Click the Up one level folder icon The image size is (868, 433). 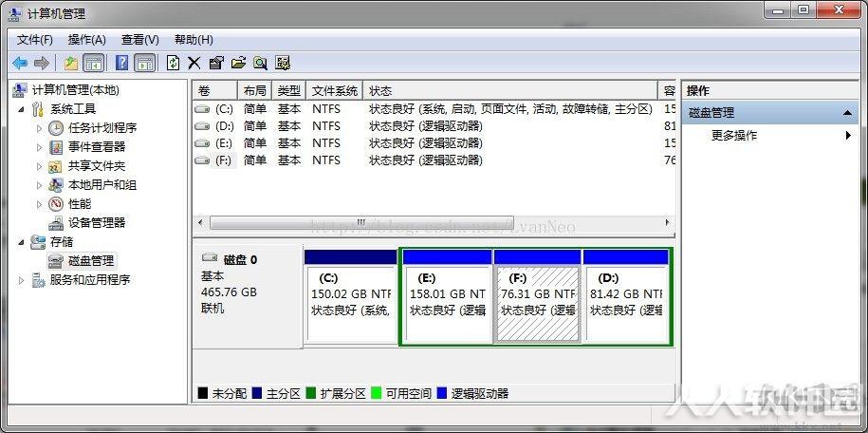[x=70, y=63]
